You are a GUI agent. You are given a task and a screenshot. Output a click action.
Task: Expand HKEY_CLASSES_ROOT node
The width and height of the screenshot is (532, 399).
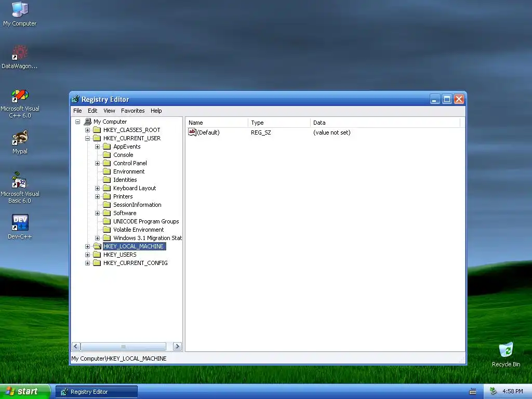87,130
